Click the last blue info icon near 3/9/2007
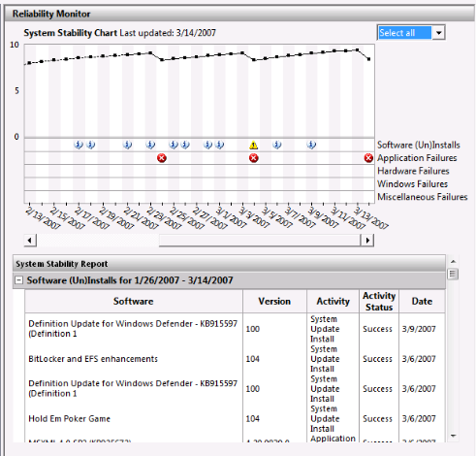Viewport: 476px width, 456px height. pos(311,145)
